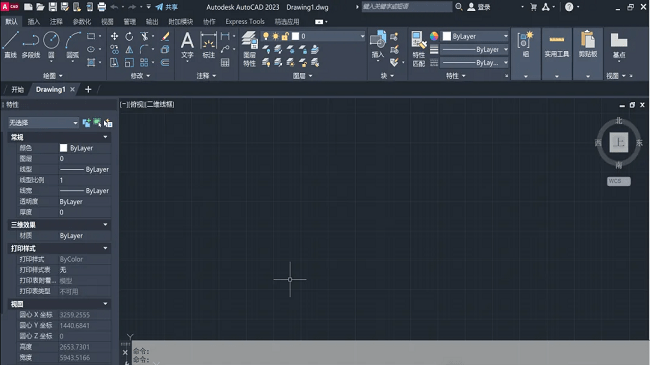Toggle the PICKADD value button in properties palette
This screenshot has height=365, width=650.
coord(86,123)
